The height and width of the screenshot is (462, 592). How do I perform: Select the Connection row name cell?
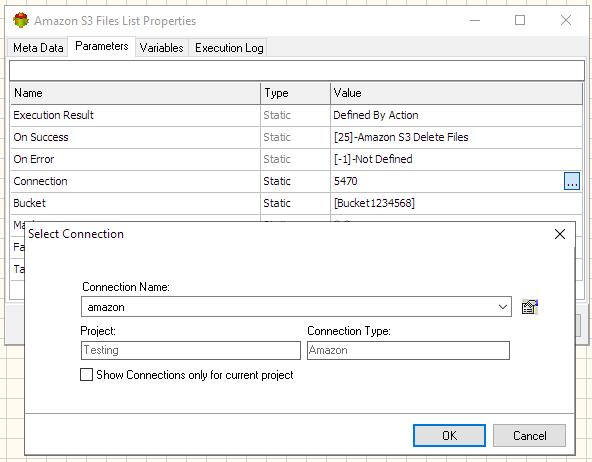[135, 181]
